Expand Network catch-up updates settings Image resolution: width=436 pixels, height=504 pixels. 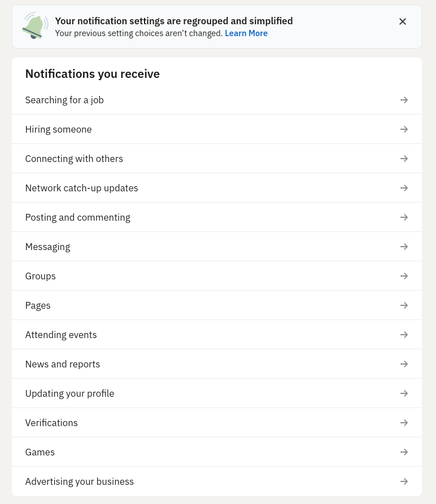pos(404,188)
